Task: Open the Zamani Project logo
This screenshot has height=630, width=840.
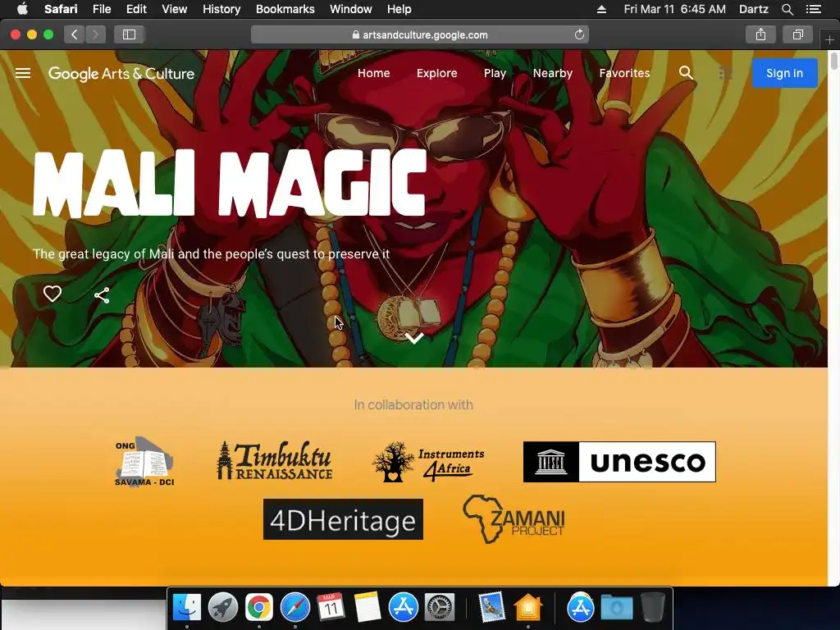Action: (x=514, y=519)
